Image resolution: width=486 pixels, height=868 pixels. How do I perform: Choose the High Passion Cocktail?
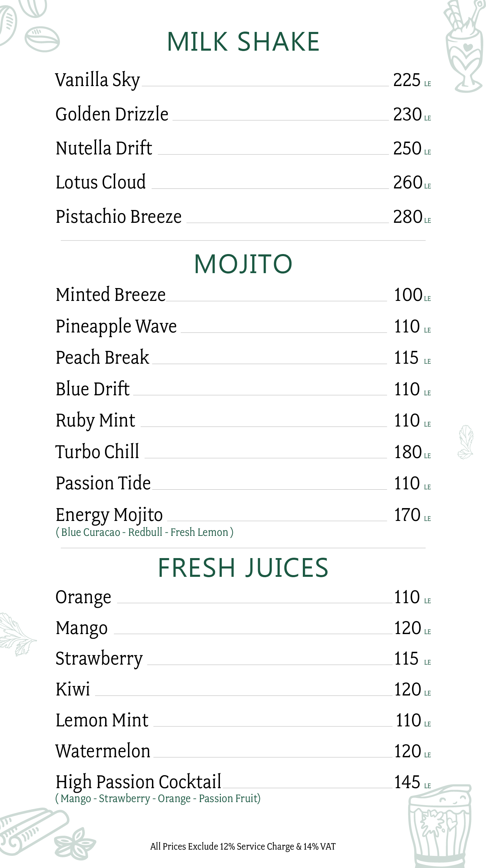pos(138,782)
